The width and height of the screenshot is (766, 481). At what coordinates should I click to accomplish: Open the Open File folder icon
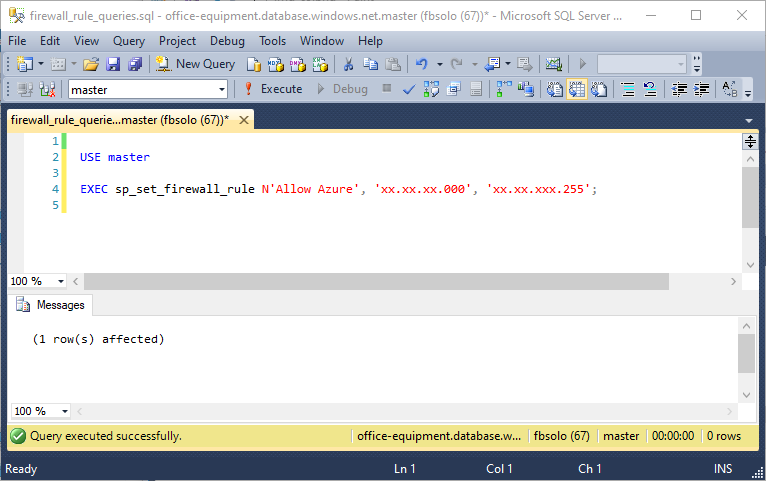point(91,64)
